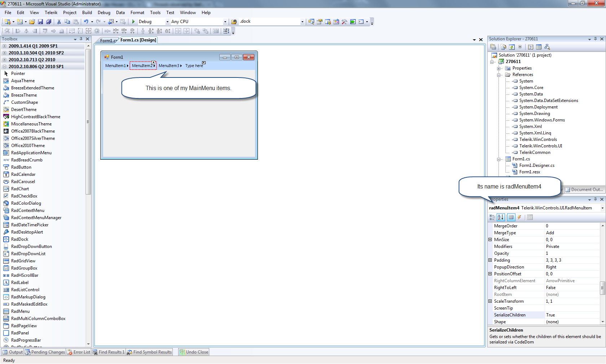Cut selection with the scissors icon
This screenshot has width=606, height=364.
tap(59, 22)
